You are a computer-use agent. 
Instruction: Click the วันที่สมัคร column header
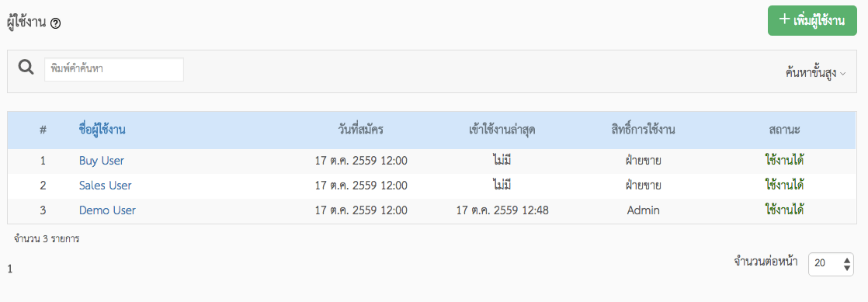tap(361, 130)
